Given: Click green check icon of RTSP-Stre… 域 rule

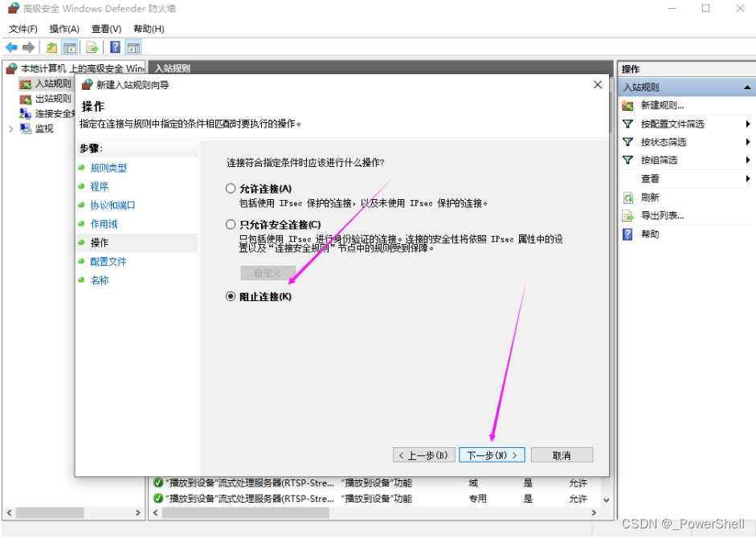Looking at the screenshot, I should tap(157, 483).
